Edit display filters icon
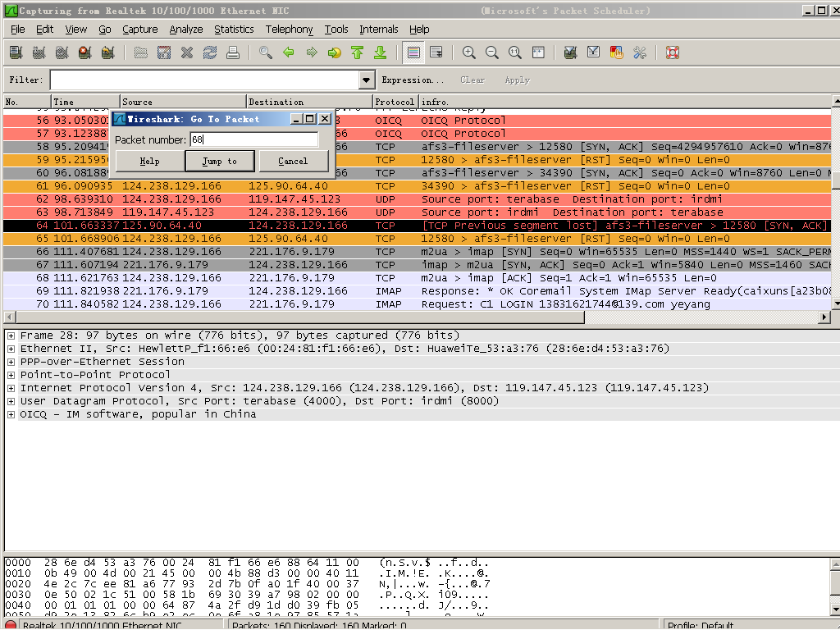Image resolution: width=840 pixels, height=630 pixels. point(594,52)
